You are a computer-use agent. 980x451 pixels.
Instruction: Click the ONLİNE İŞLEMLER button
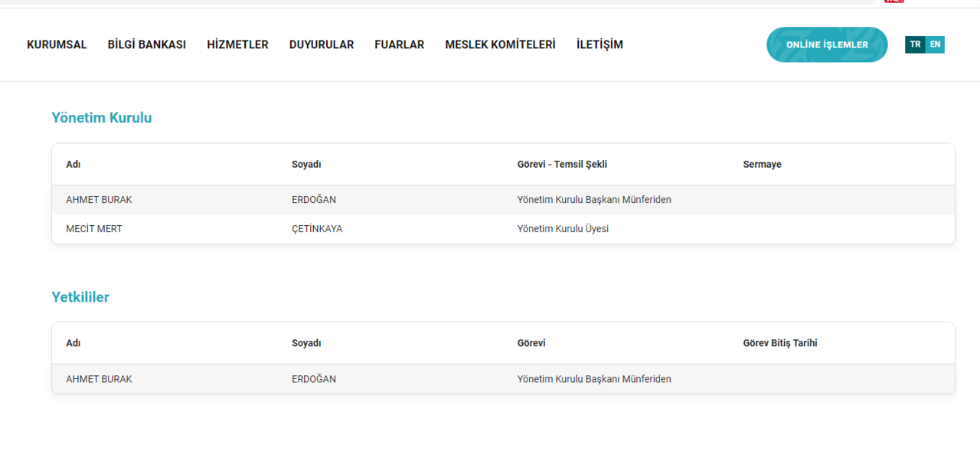[827, 44]
